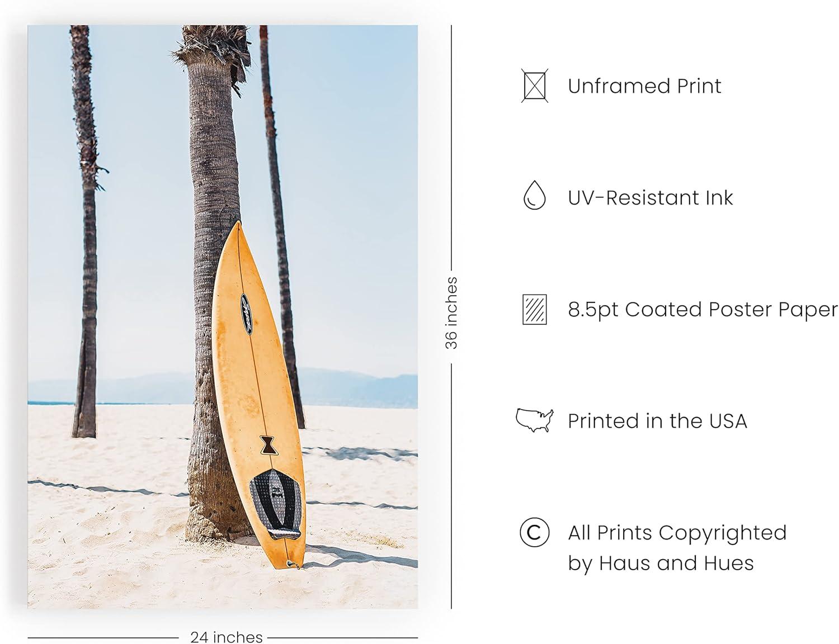The height and width of the screenshot is (644, 839).
Task: Click the "8.5pt Coated Poster Paper" text
Action: pos(703,309)
